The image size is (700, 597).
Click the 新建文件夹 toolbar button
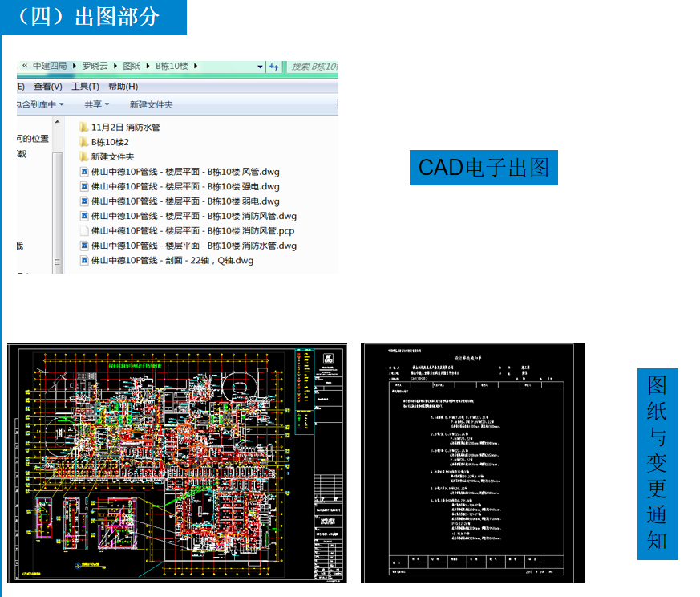tap(152, 104)
